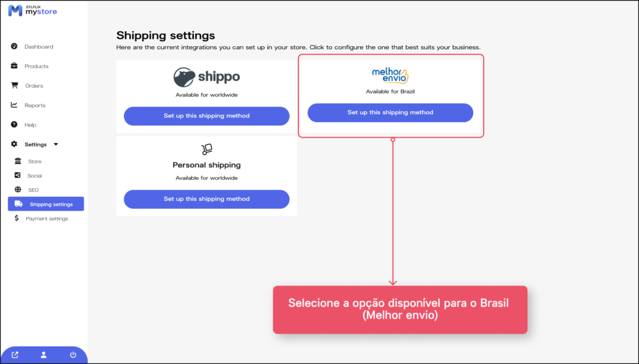The width and height of the screenshot is (639, 364).
Task: Click the Orders shopping cart icon
Action: coord(14,85)
